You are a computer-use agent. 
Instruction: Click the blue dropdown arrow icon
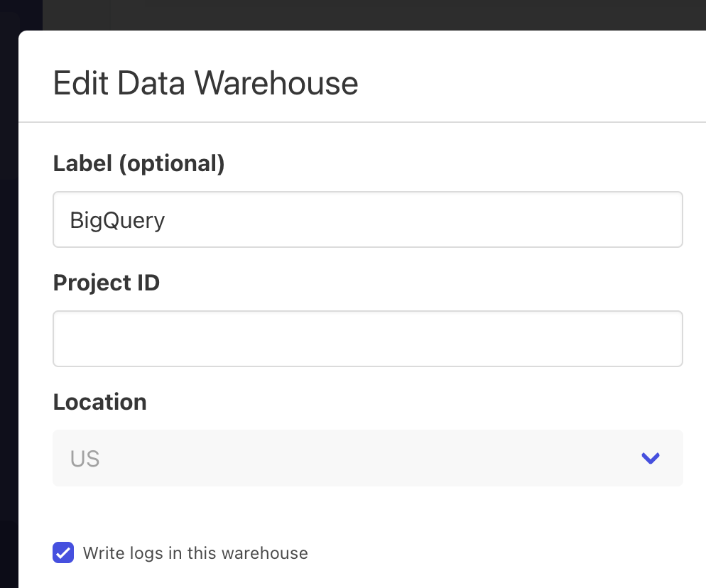pos(650,458)
